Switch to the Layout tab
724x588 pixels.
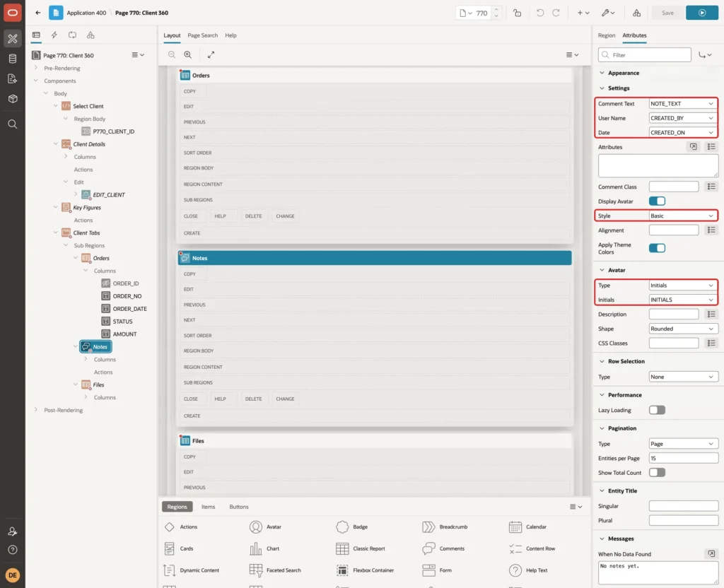point(172,35)
